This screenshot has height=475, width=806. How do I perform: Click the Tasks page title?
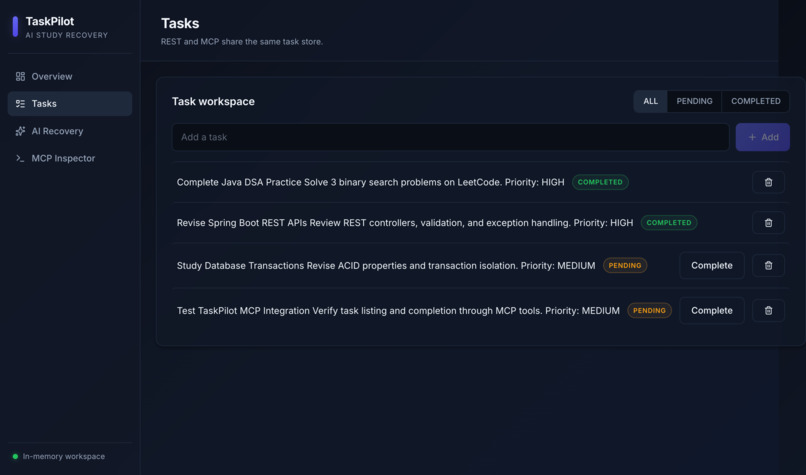180,23
